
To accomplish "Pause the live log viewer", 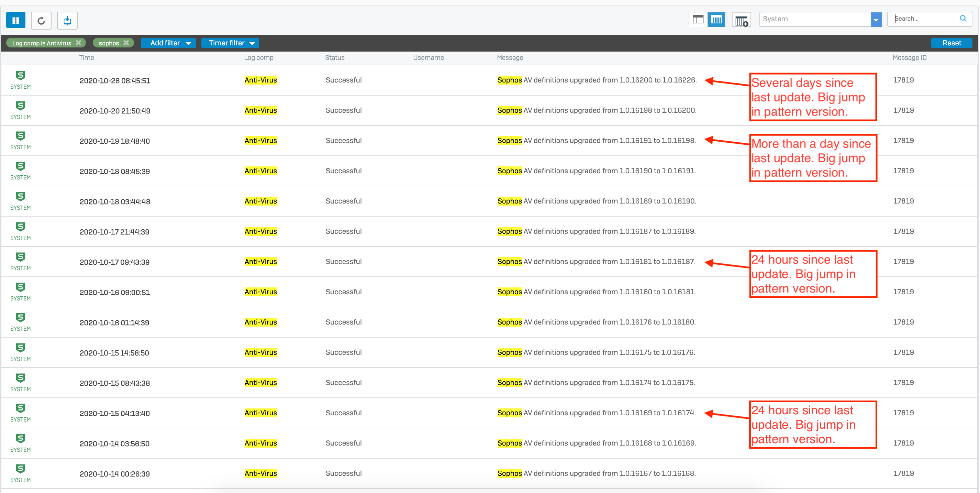I will 15,20.
